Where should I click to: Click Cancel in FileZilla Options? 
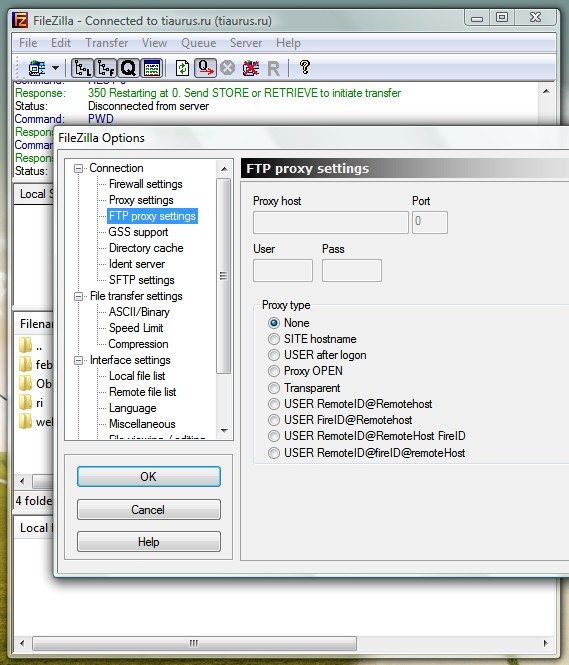(x=149, y=509)
